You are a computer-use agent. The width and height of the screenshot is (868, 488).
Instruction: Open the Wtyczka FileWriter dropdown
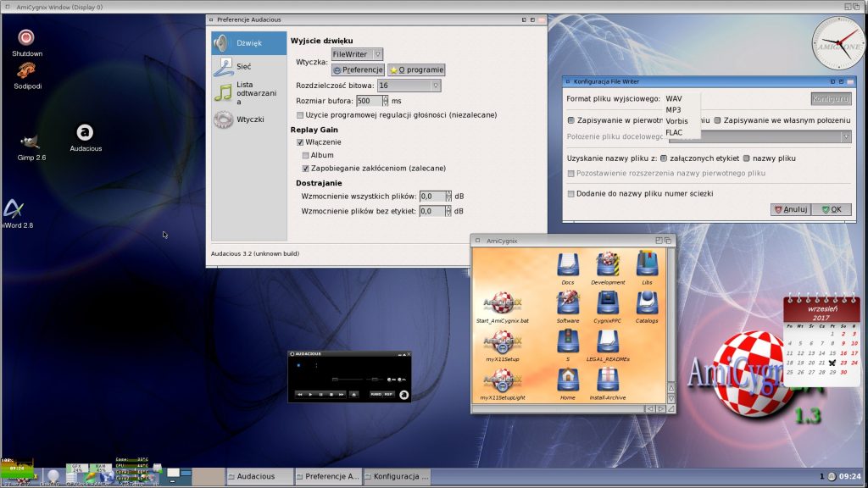point(357,54)
